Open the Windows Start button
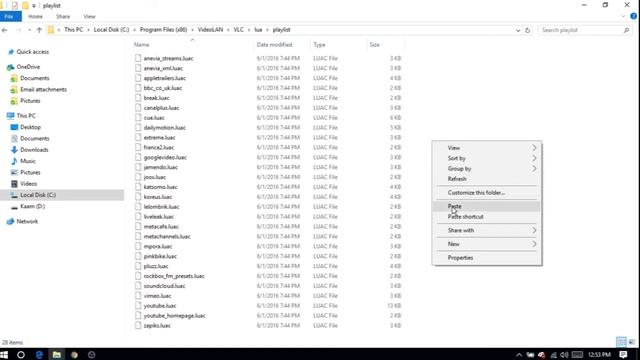The height and width of the screenshot is (360, 640). [5, 355]
